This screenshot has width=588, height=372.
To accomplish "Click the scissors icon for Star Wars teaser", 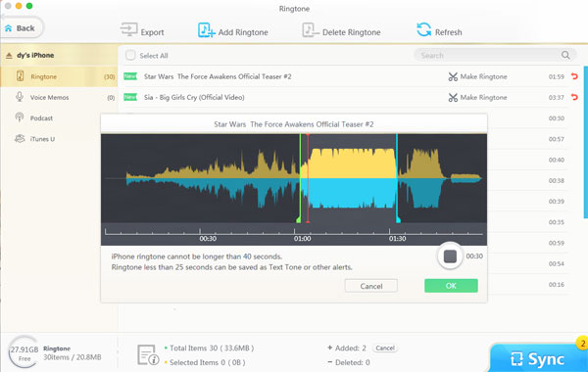I will (x=453, y=76).
